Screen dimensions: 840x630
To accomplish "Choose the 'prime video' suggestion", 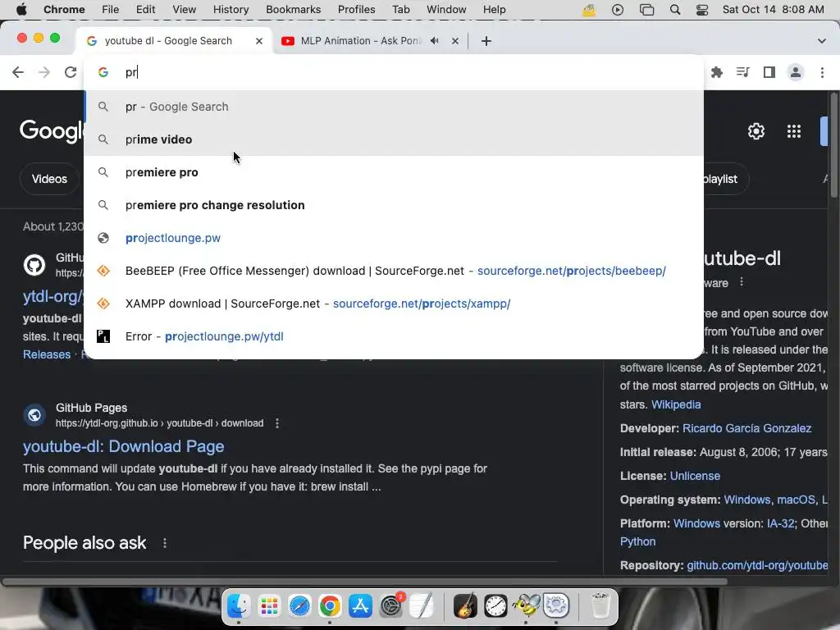I will click(394, 139).
